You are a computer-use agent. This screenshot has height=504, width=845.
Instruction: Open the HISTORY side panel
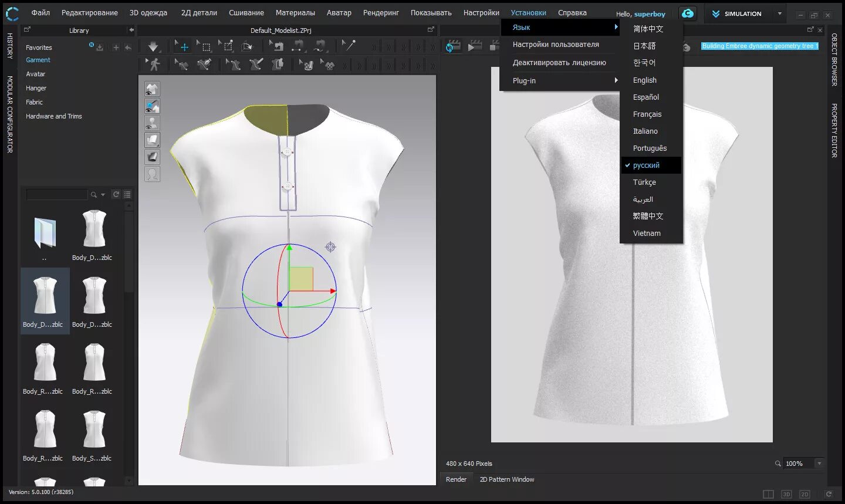point(9,46)
